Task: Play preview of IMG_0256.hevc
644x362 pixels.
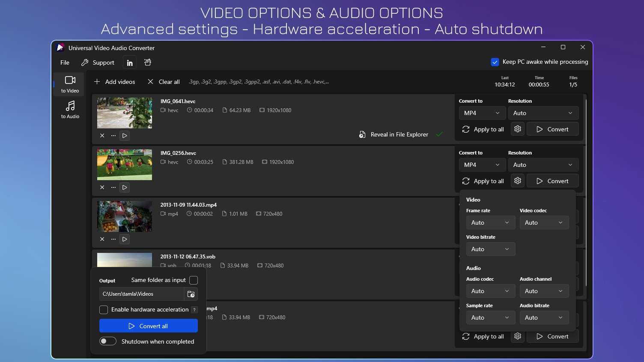Action: click(125, 187)
